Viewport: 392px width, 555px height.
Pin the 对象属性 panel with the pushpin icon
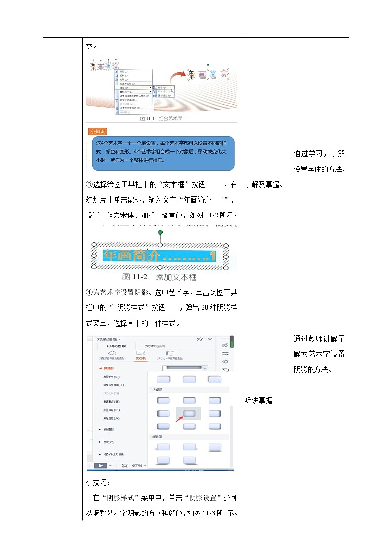pyautogui.click(x=200, y=339)
